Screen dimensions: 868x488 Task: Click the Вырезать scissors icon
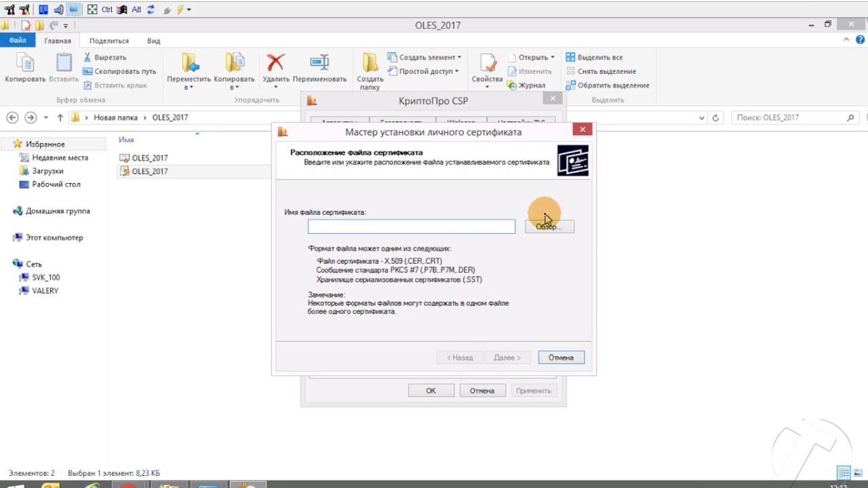[87, 58]
